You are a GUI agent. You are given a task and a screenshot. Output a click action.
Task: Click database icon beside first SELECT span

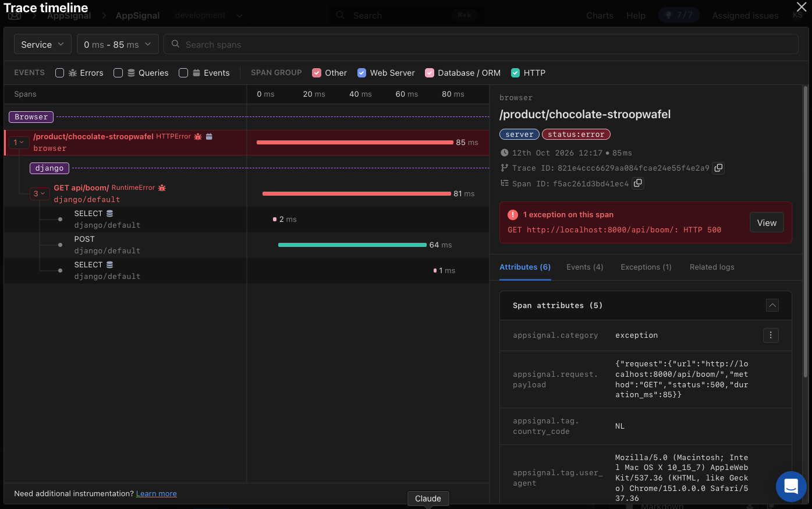point(109,214)
